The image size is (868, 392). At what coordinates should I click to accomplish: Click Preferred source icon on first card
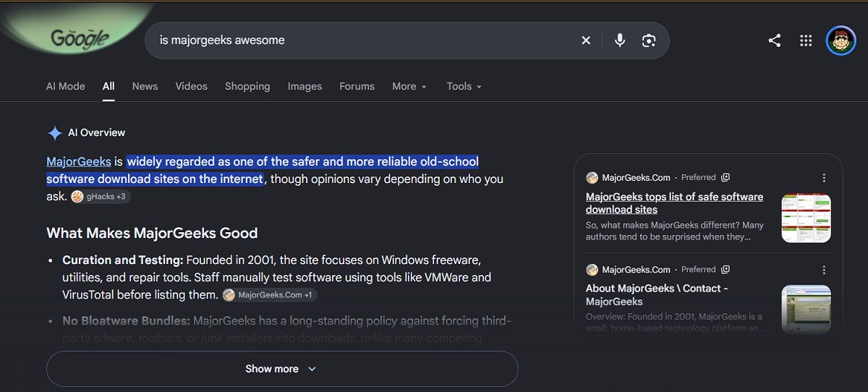726,177
